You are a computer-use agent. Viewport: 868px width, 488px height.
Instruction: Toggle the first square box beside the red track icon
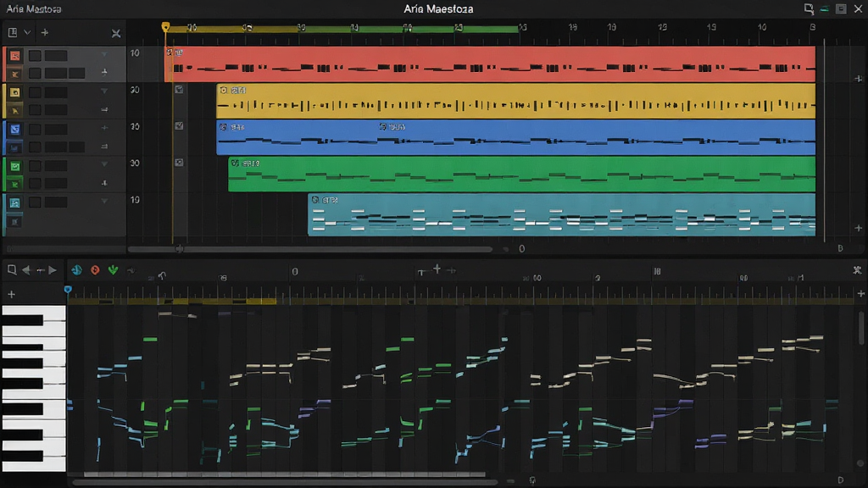(35, 55)
